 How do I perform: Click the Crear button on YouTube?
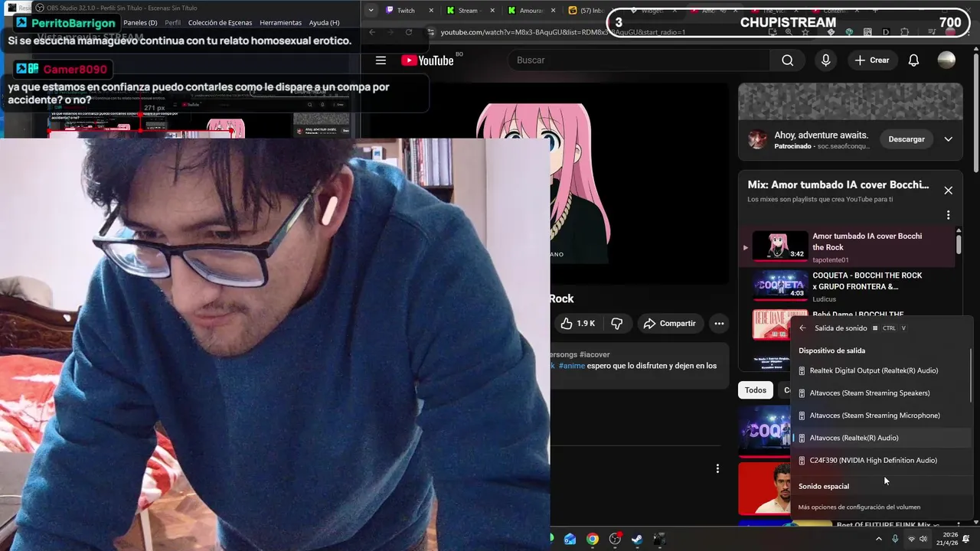(871, 60)
